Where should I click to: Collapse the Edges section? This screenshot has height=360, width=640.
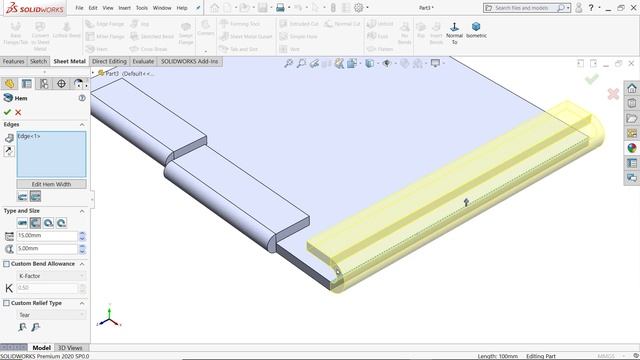82,124
